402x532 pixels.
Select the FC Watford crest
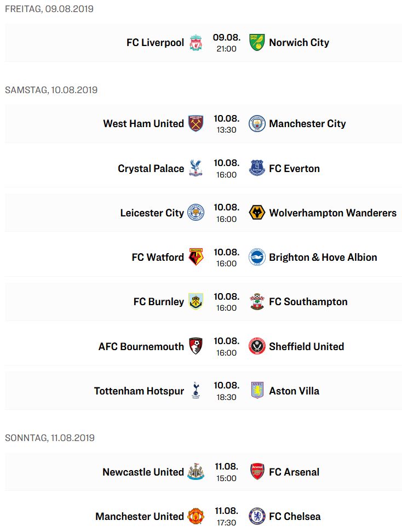pyautogui.click(x=196, y=257)
